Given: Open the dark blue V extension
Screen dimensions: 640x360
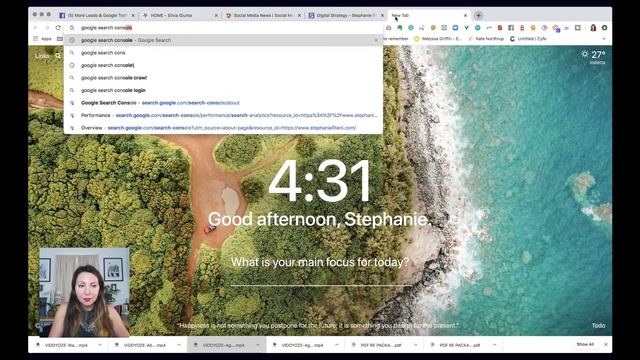Looking at the screenshot, I should pyautogui.click(x=467, y=28).
